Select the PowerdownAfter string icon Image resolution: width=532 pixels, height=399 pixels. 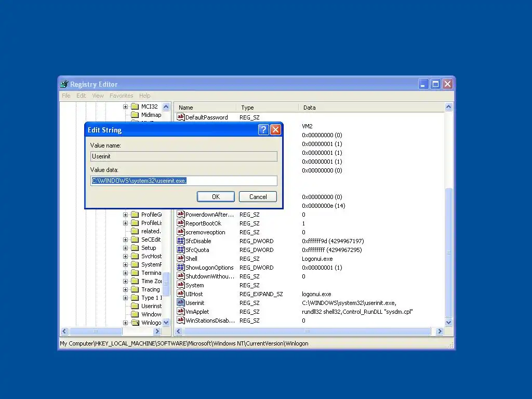click(x=180, y=215)
